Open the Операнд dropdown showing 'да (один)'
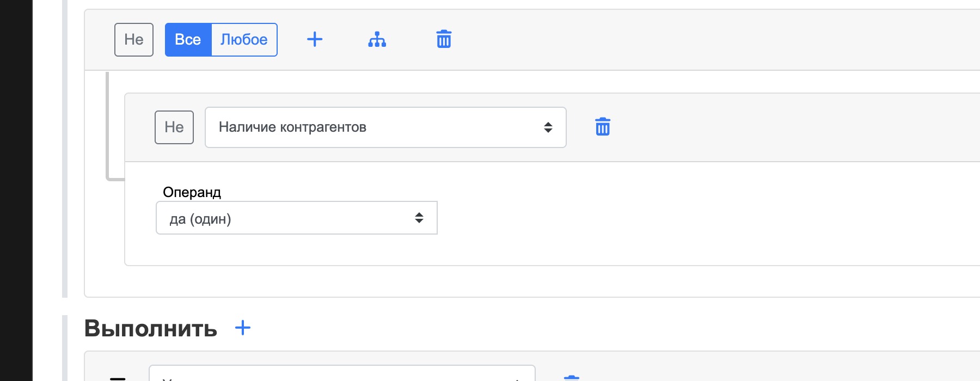This screenshot has width=980, height=381. [x=297, y=218]
